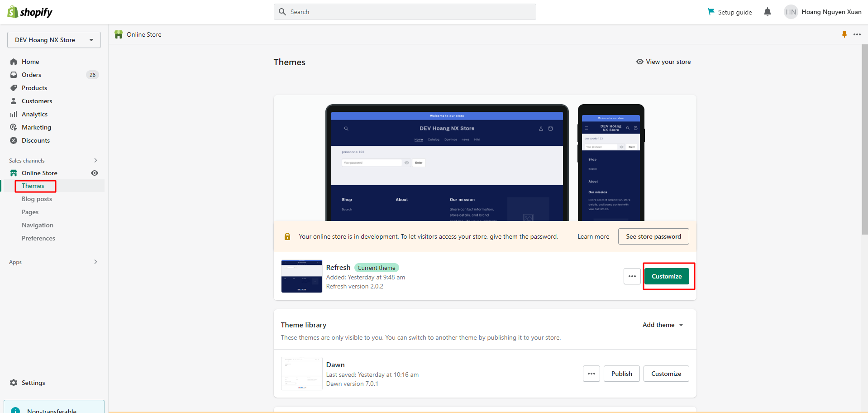
Task: Click the Settings gear icon
Action: tap(14, 383)
